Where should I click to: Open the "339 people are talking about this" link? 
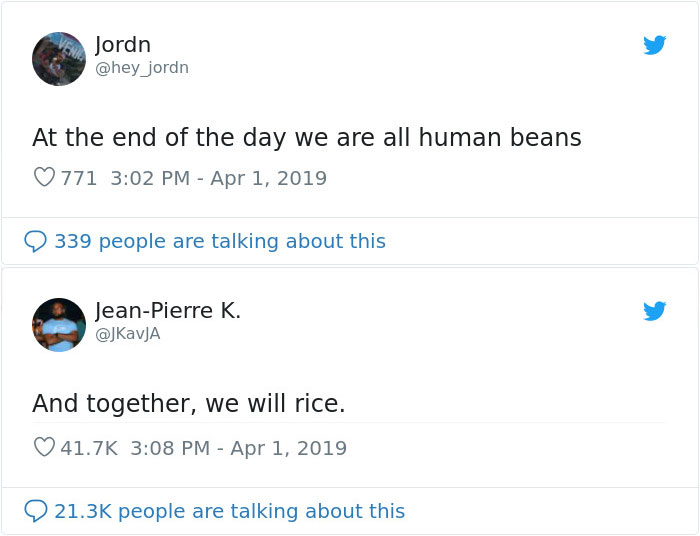[x=219, y=241]
